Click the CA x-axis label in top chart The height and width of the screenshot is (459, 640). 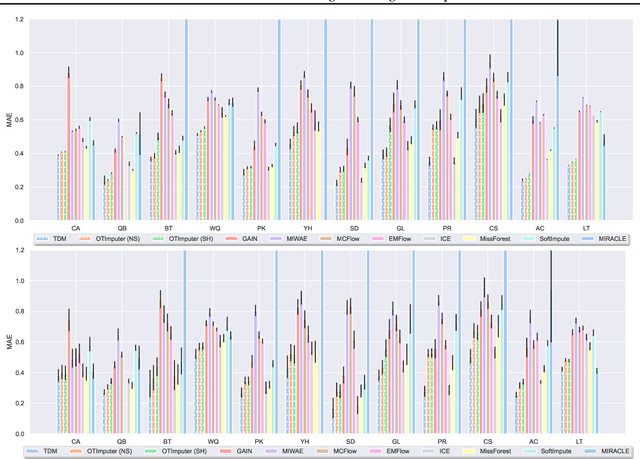coord(76,228)
